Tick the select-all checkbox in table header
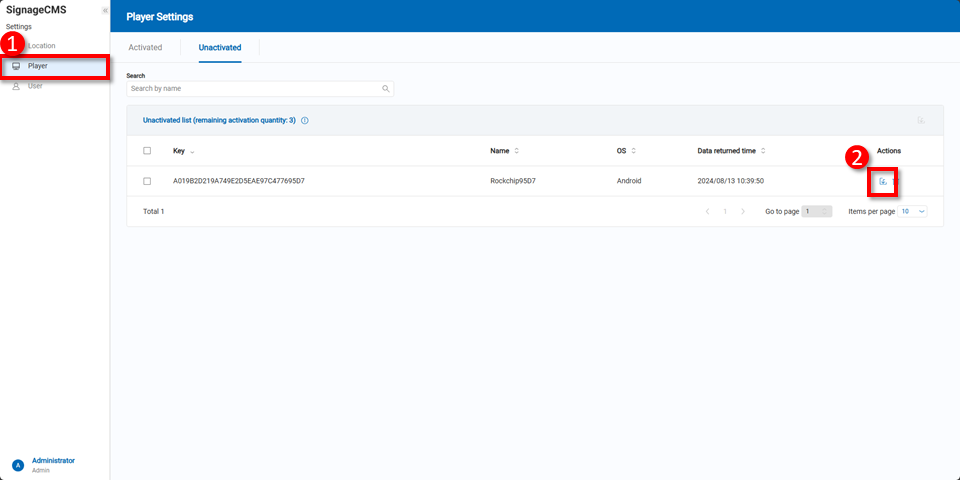This screenshot has width=960, height=480. tap(147, 151)
